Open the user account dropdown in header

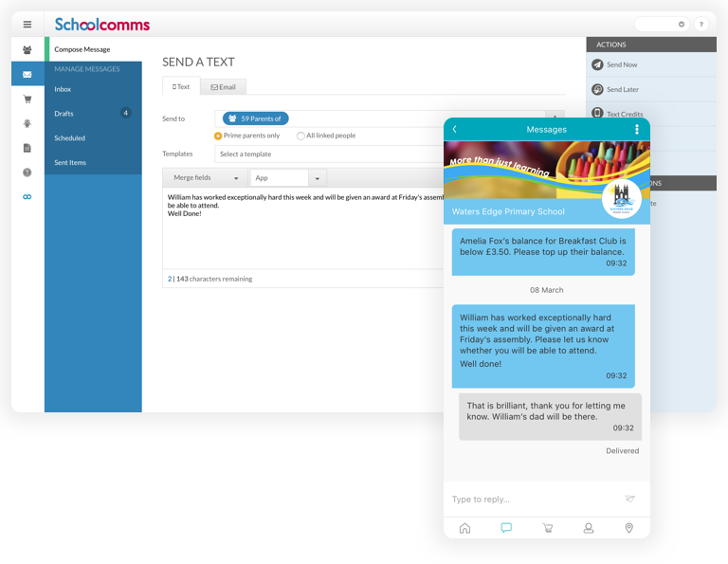(x=662, y=24)
